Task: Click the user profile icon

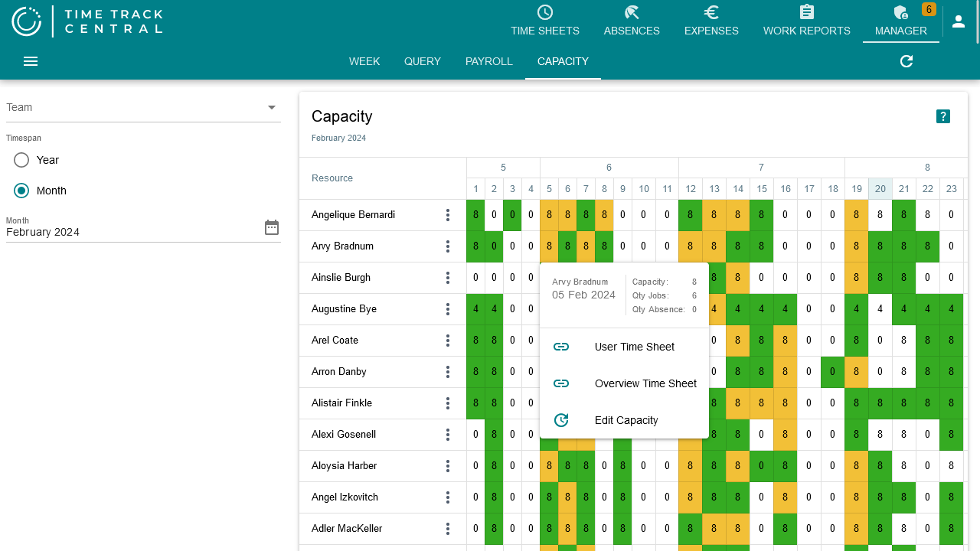Action: [959, 21]
